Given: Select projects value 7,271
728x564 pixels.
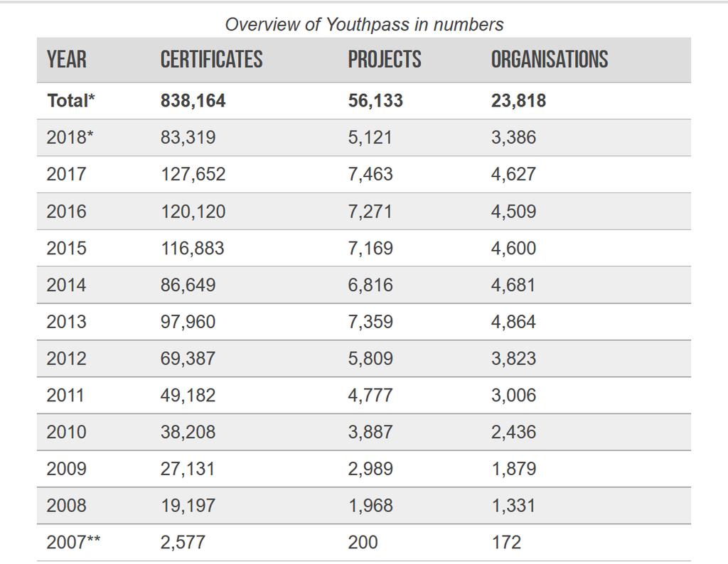Looking at the screenshot, I should click(370, 212).
